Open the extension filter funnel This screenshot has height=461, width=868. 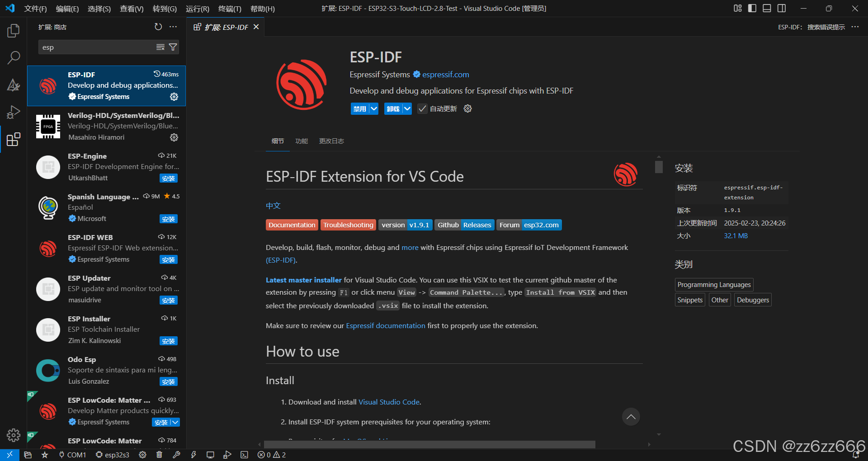point(173,47)
